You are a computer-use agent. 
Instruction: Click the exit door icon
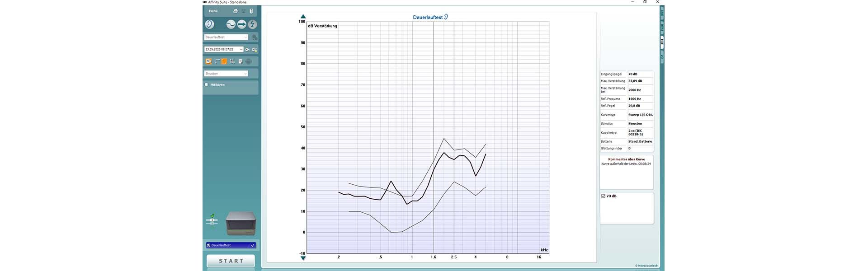click(x=251, y=11)
